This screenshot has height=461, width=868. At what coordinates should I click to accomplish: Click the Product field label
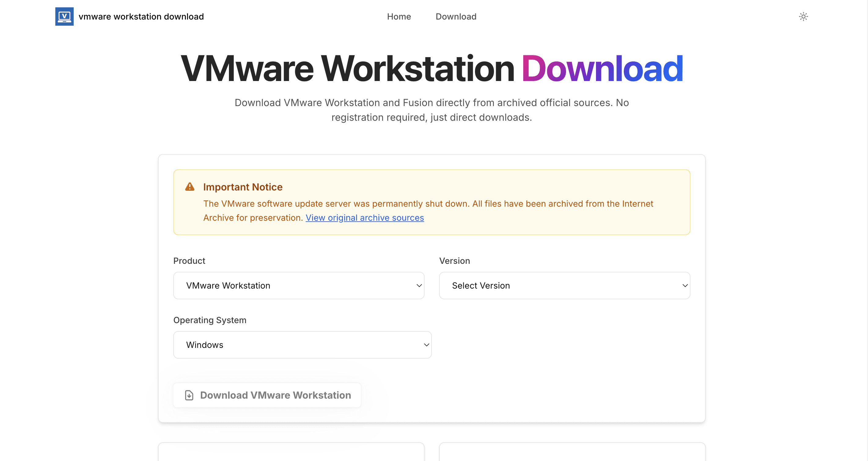(189, 261)
